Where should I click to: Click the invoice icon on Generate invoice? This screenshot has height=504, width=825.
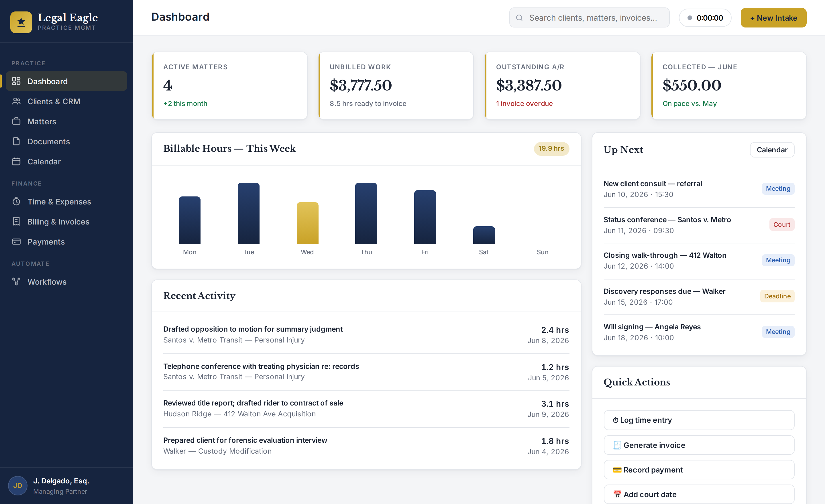click(x=617, y=445)
